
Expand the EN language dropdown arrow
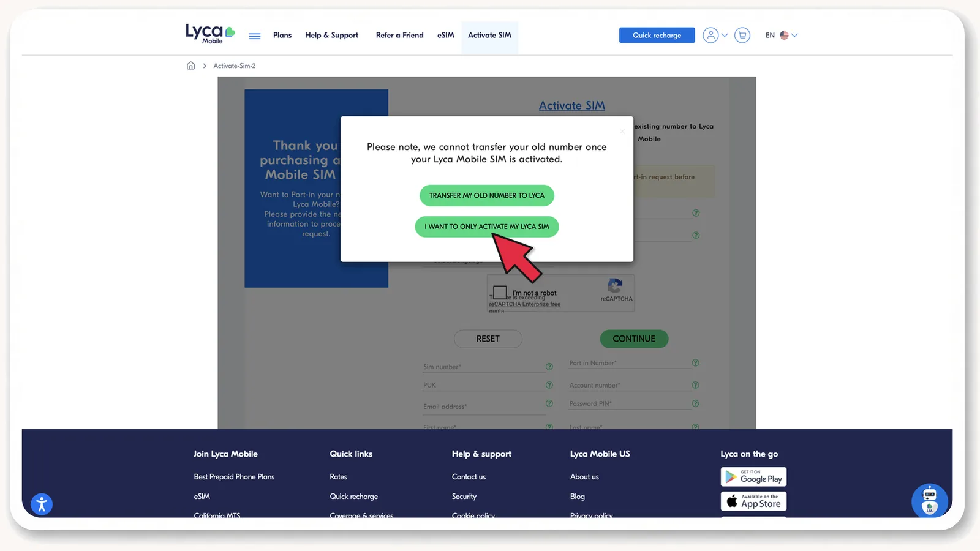tap(794, 35)
